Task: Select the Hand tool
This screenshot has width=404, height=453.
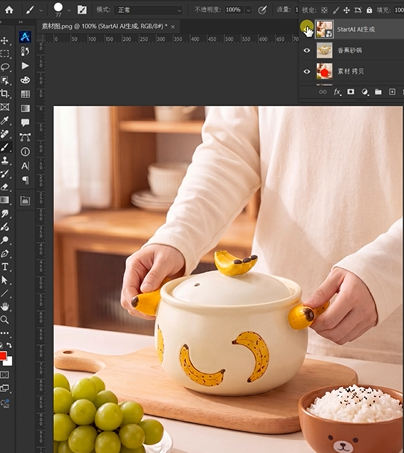Action: (x=5, y=307)
